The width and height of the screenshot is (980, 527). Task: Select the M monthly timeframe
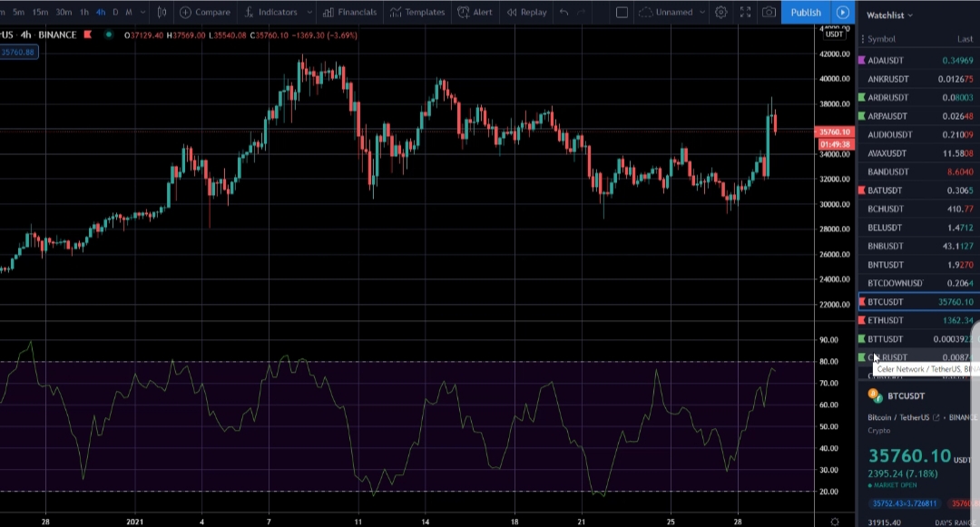[x=129, y=12]
